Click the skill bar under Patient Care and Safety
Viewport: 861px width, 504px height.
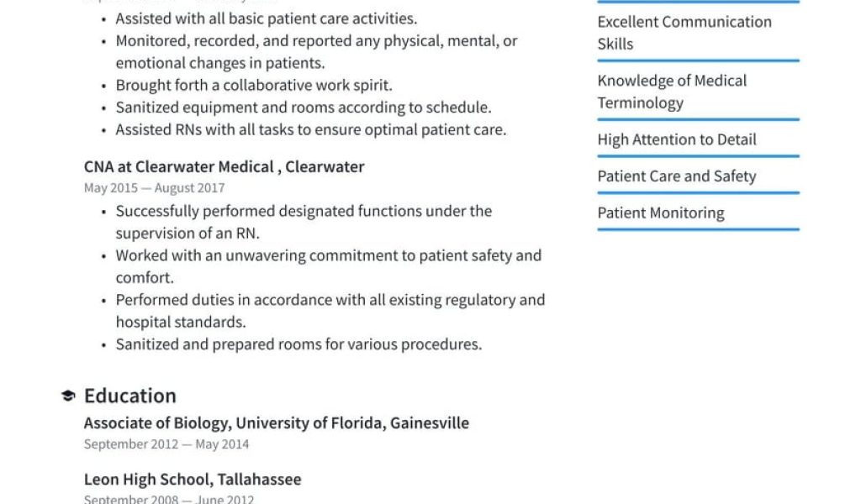pyautogui.click(x=698, y=193)
